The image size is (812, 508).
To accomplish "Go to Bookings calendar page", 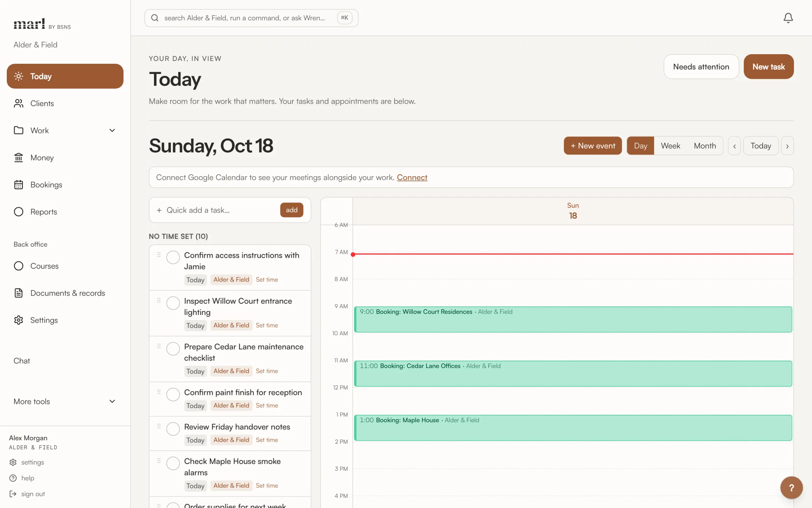I will coord(65,185).
